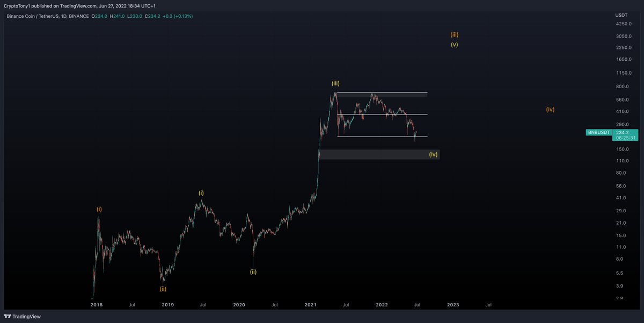
Task: Click the 2018 time axis label
Action: [x=97, y=305]
